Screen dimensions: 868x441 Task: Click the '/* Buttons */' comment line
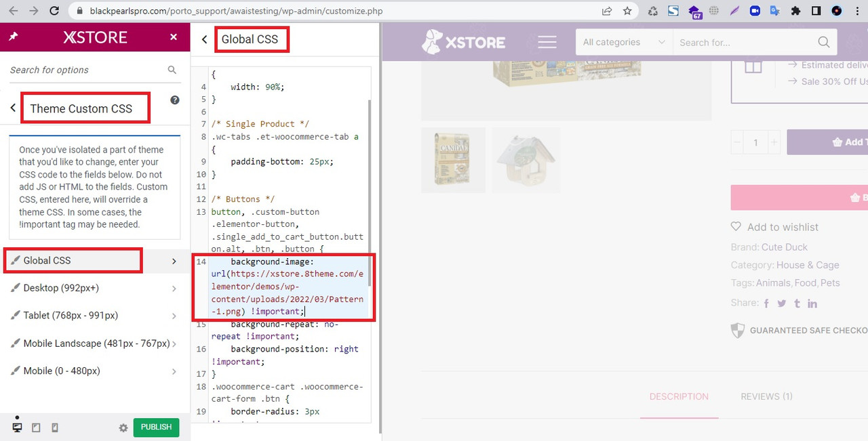click(x=243, y=199)
